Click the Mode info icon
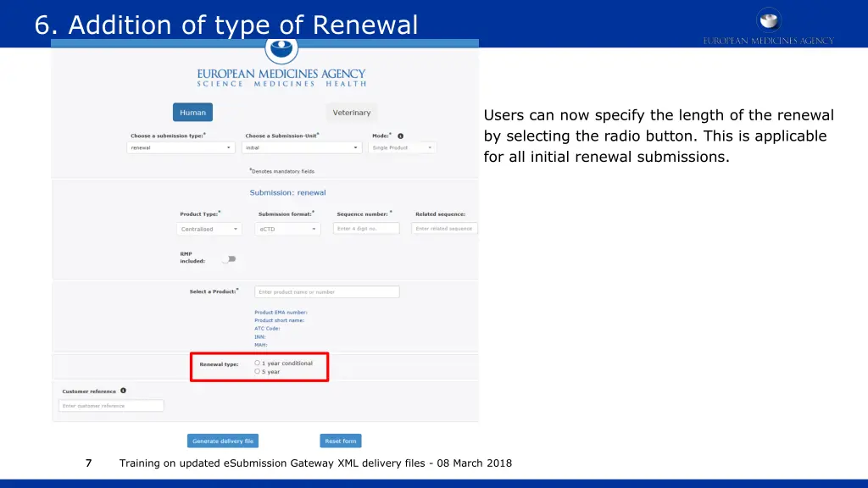The width and height of the screenshot is (868, 488). (400, 136)
